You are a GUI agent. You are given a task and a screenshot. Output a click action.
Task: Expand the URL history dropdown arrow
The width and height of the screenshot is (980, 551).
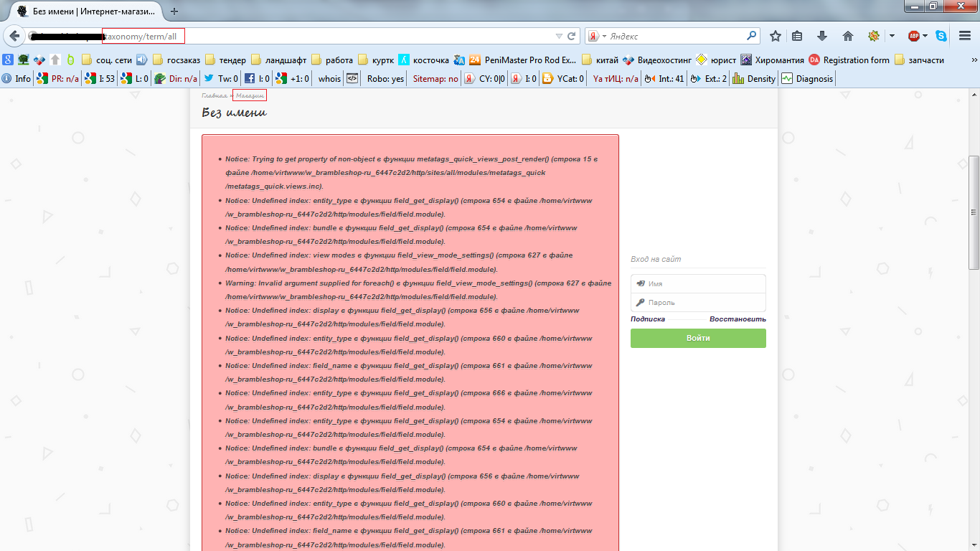559,36
